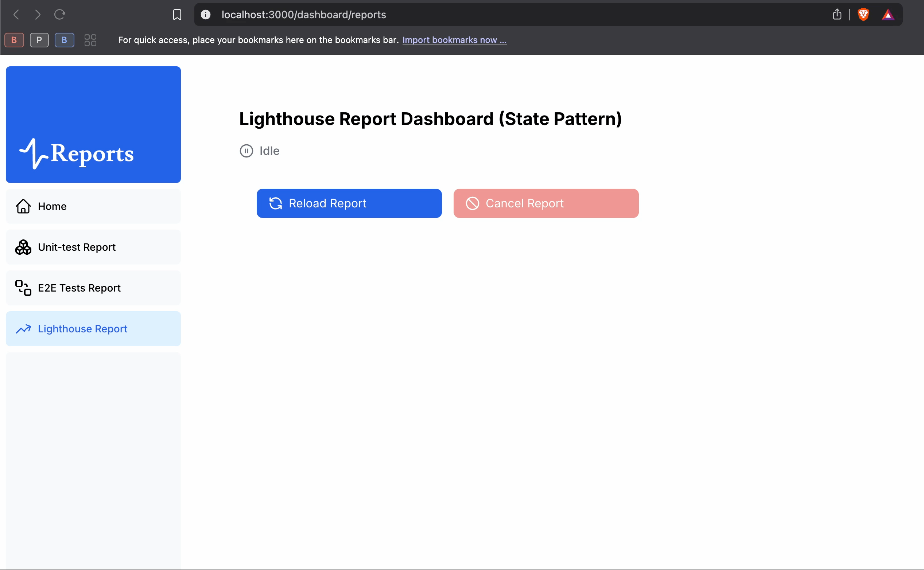Navigate to Home in the sidebar
The width and height of the screenshot is (924, 570).
[x=93, y=206]
